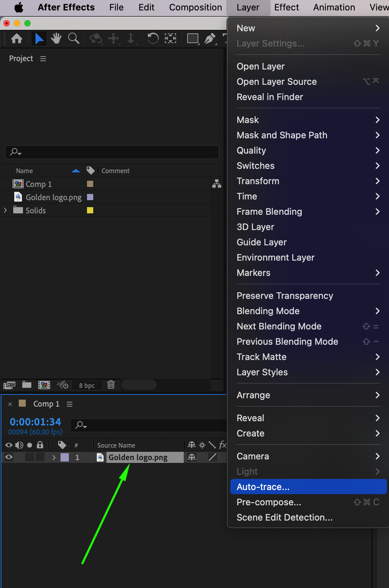Viewport: 389px width, 588px height.
Task: Click the New Composition icon
Action: (x=44, y=385)
